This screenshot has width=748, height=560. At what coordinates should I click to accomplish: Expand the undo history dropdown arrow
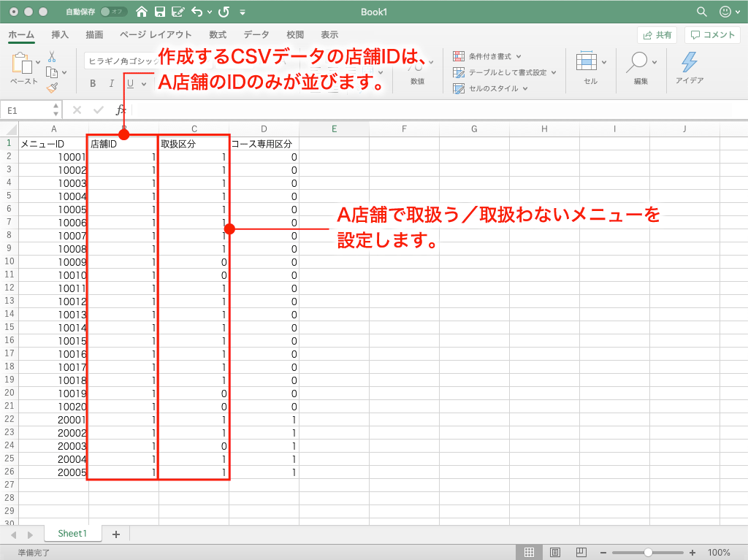(x=210, y=12)
